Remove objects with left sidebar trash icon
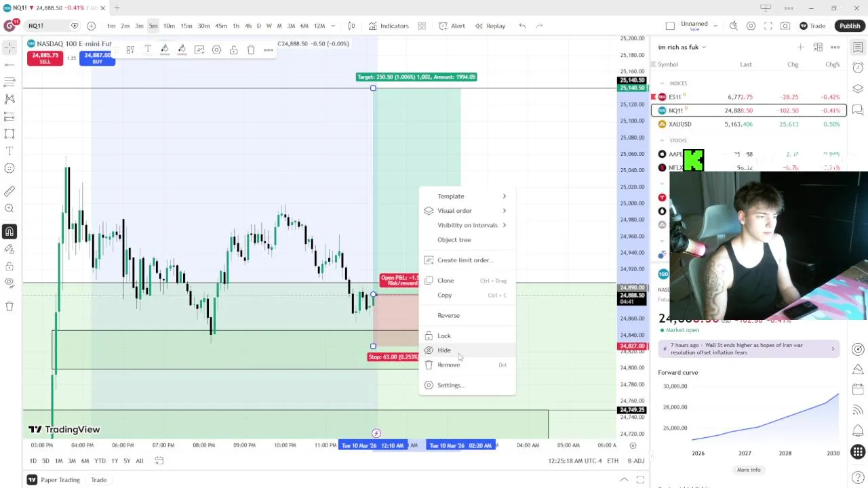The width and height of the screenshot is (868, 488). (9, 306)
